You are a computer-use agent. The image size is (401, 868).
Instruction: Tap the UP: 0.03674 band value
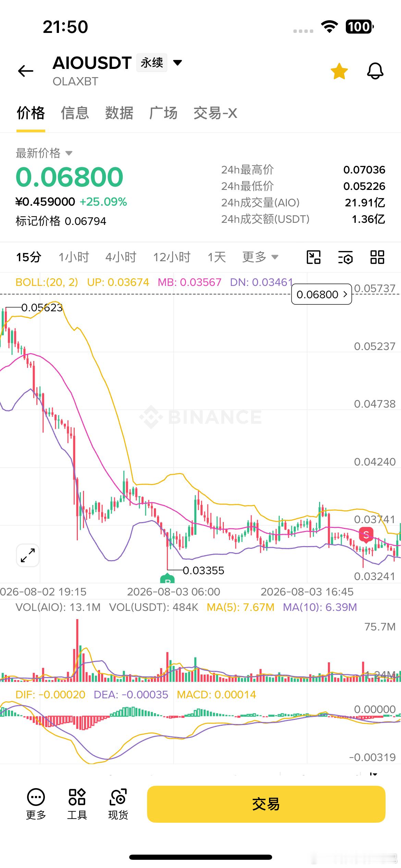coord(118,282)
